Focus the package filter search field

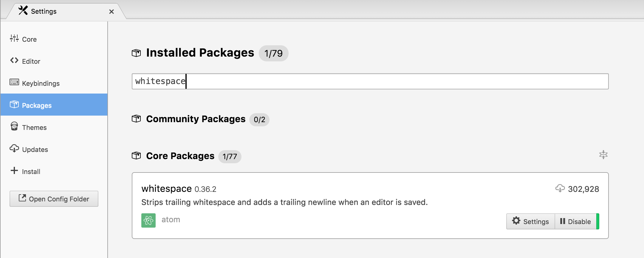click(x=370, y=81)
